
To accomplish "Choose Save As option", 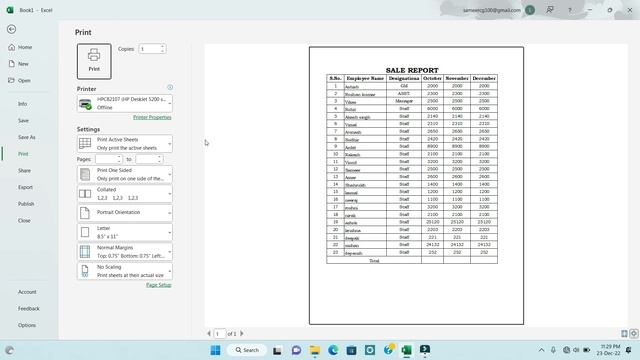I will point(27,137).
